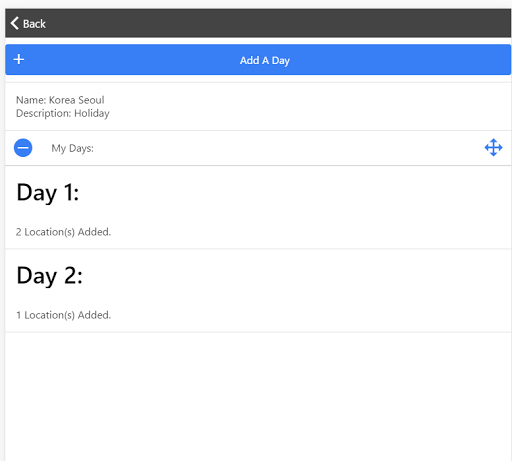Click the blank area below Day 2
Image resolution: width=512 pixels, height=461 pixels.
(x=258, y=397)
